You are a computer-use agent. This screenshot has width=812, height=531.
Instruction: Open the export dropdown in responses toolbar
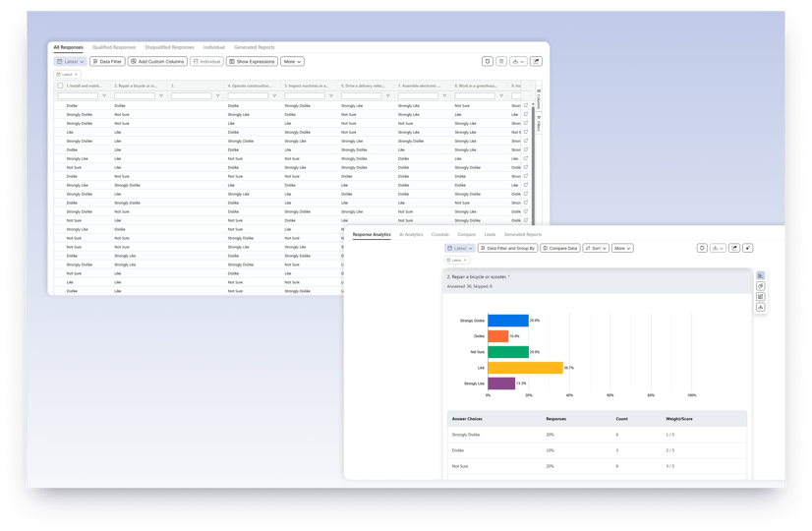[x=518, y=61]
